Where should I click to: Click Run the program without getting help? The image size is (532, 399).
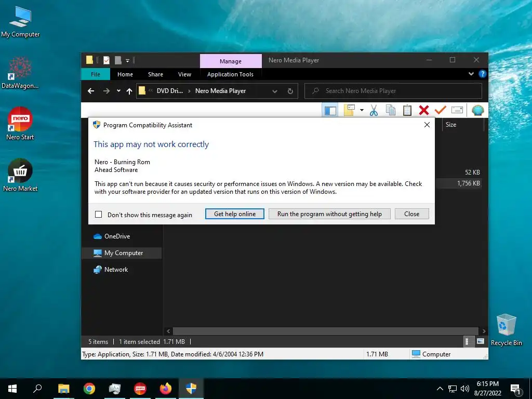tap(329, 214)
